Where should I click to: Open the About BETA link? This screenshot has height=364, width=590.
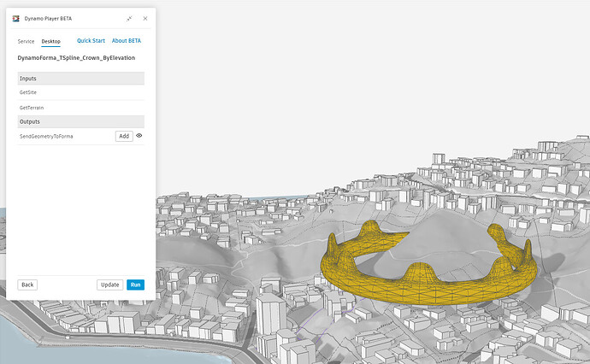coord(127,41)
